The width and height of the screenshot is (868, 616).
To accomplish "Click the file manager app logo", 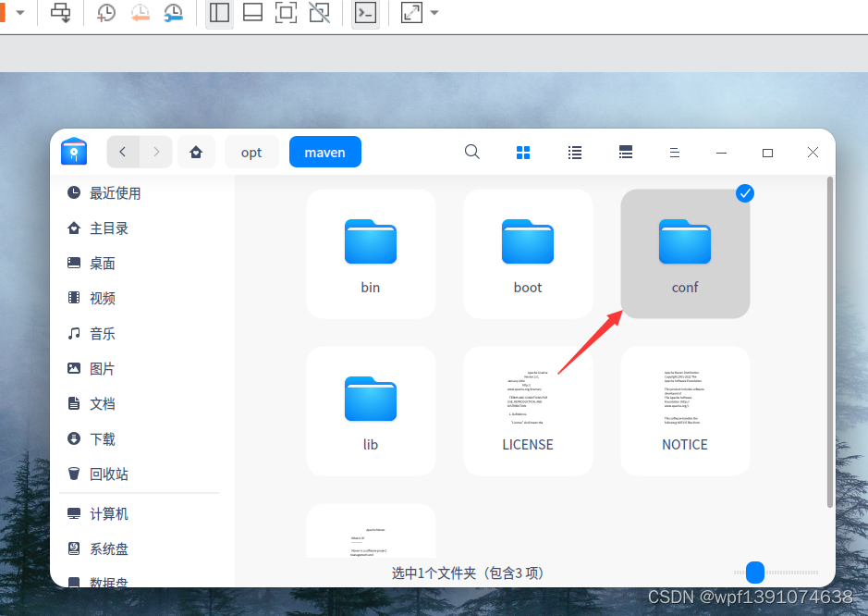I will (x=74, y=152).
